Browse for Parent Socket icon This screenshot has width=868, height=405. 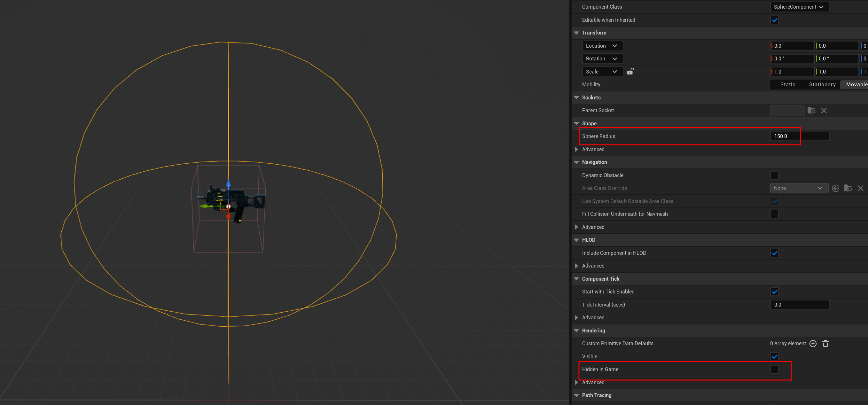tap(811, 111)
